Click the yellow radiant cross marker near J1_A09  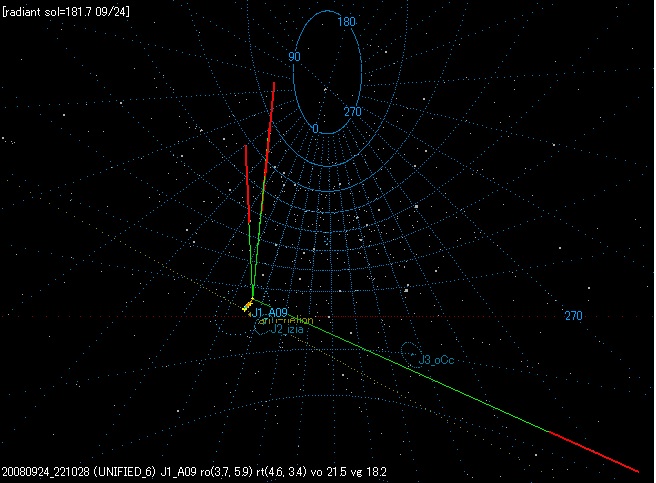coord(248,306)
